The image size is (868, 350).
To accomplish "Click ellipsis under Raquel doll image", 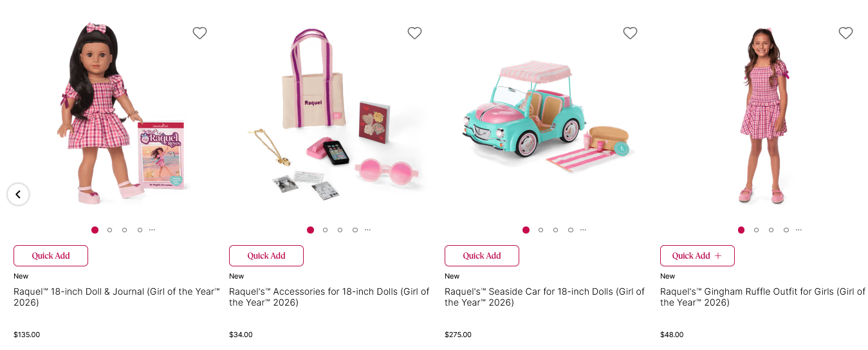I will [x=152, y=230].
